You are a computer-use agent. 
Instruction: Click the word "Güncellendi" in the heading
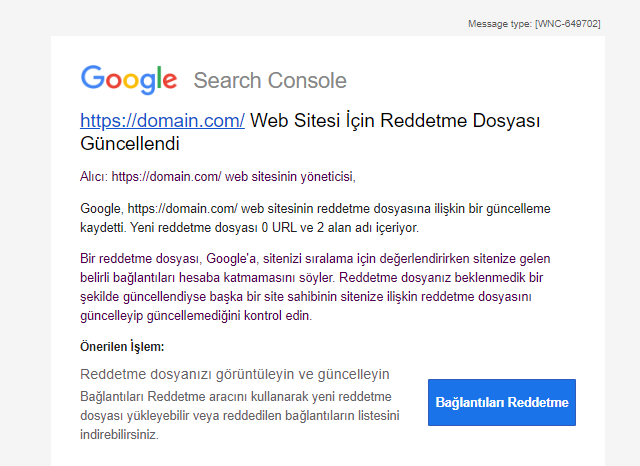pyautogui.click(x=130, y=144)
